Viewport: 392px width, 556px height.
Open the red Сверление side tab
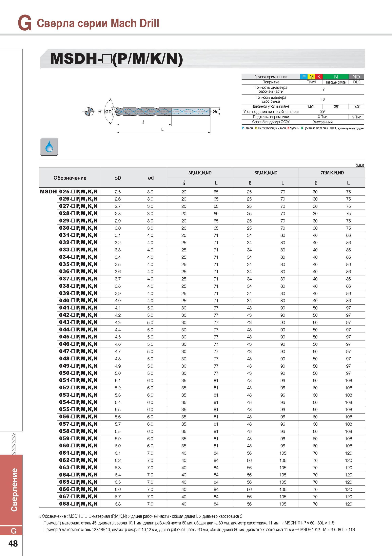pyautogui.click(x=11, y=490)
